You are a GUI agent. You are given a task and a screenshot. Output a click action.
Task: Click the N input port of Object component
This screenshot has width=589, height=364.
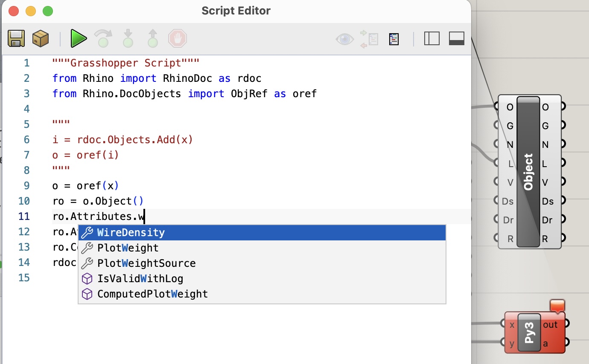496,144
